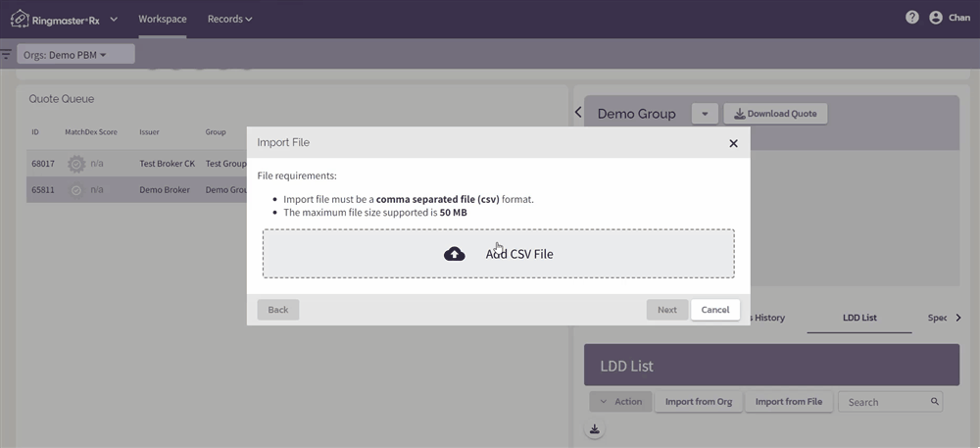The height and width of the screenshot is (448, 980).
Task: Open the Demo Group dropdown arrow
Action: (705, 114)
